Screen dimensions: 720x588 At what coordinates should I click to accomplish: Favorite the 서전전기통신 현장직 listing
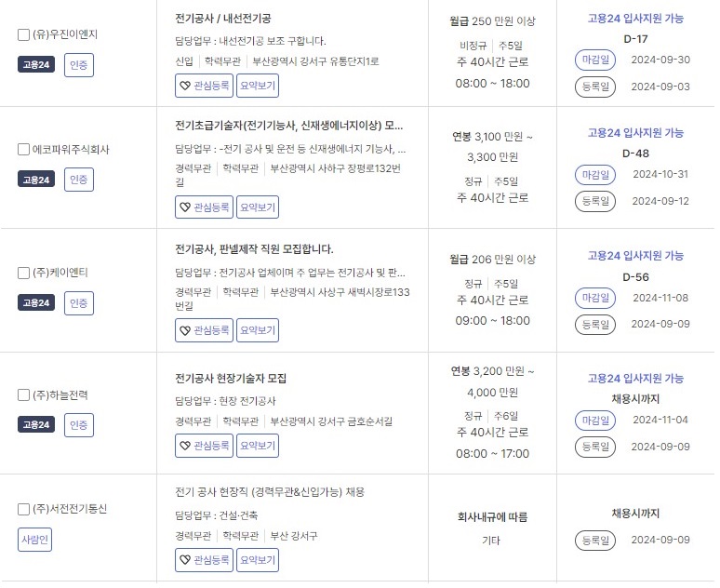[x=204, y=560]
